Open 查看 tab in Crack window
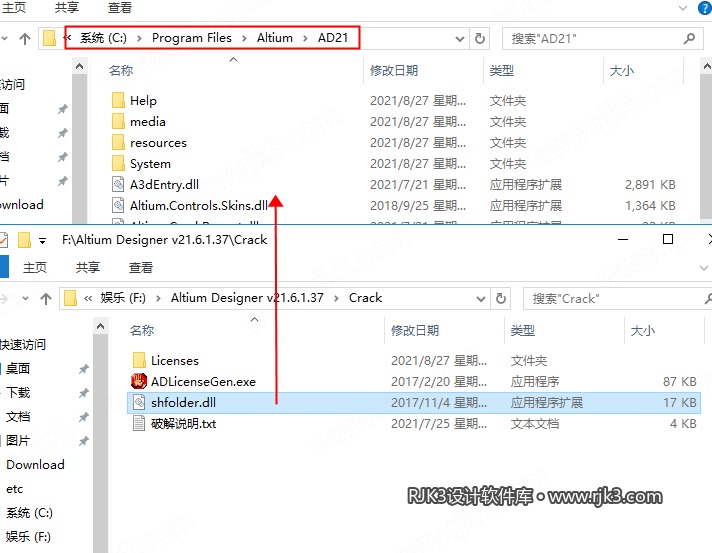Viewport: 712px width, 553px height. pos(141,267)
